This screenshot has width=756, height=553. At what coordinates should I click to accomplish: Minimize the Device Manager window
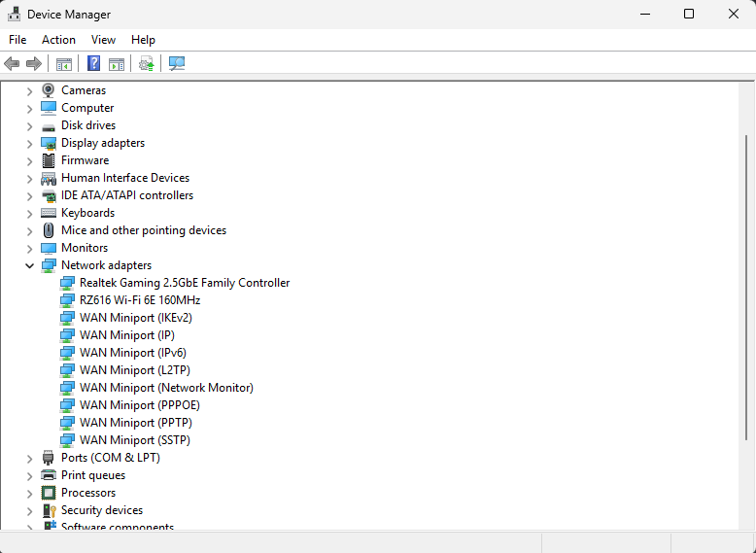(x=645, y=14)
